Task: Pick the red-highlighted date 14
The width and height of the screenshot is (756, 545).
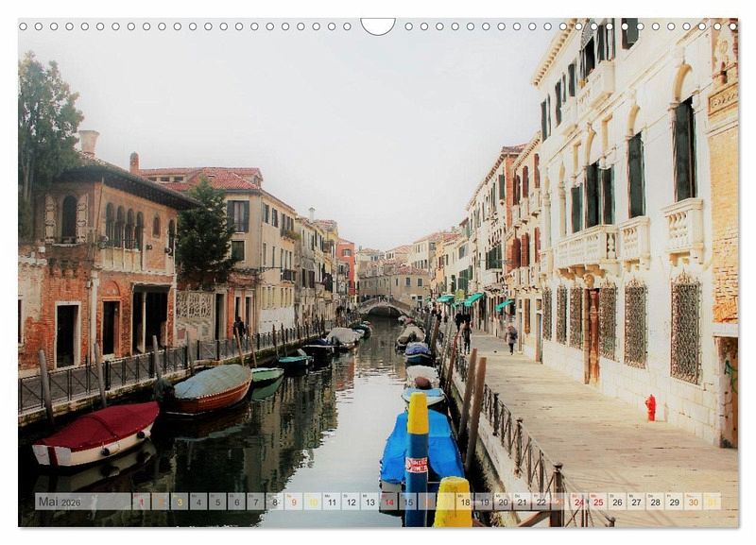Action: (x=388, y=502)
